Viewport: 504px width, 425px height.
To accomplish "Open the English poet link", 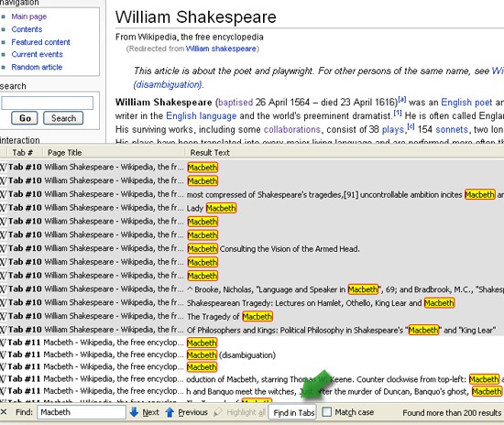I will 466,103.
